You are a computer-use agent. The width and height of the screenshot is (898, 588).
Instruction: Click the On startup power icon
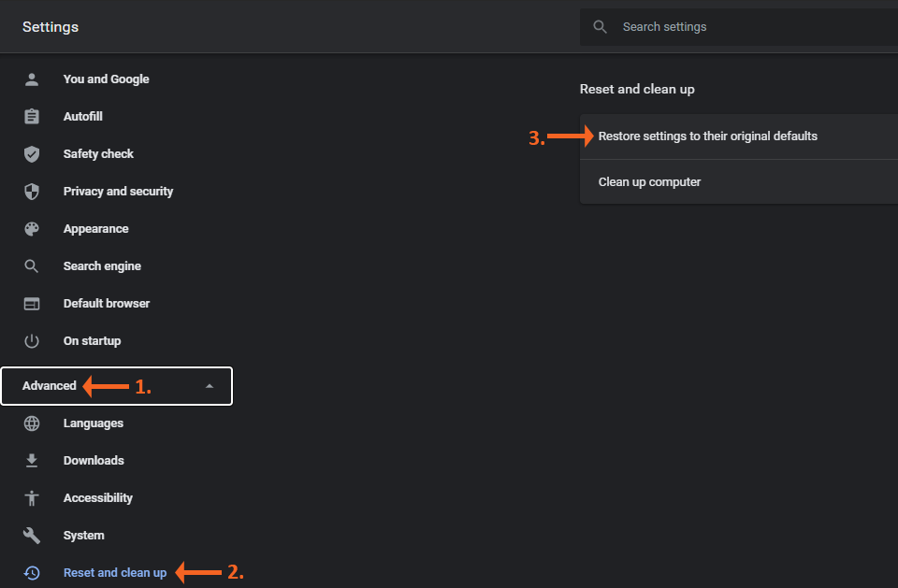coord(32,340)
